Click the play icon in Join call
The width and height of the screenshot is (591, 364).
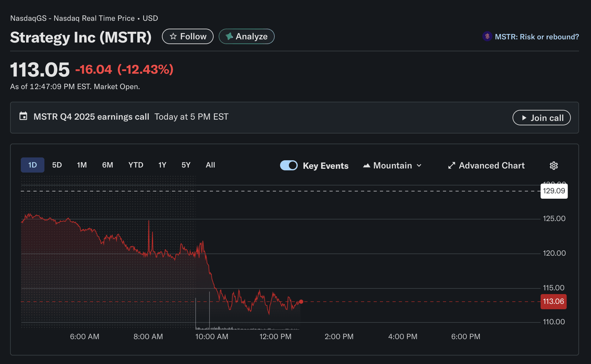click(x=524, y=118)
